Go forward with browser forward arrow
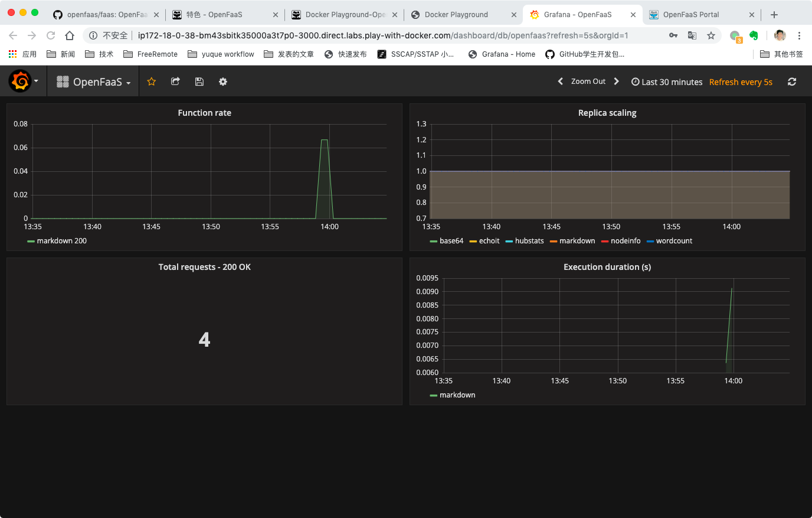This screenshot has height=518, width=812. click(x=32, y=35)
